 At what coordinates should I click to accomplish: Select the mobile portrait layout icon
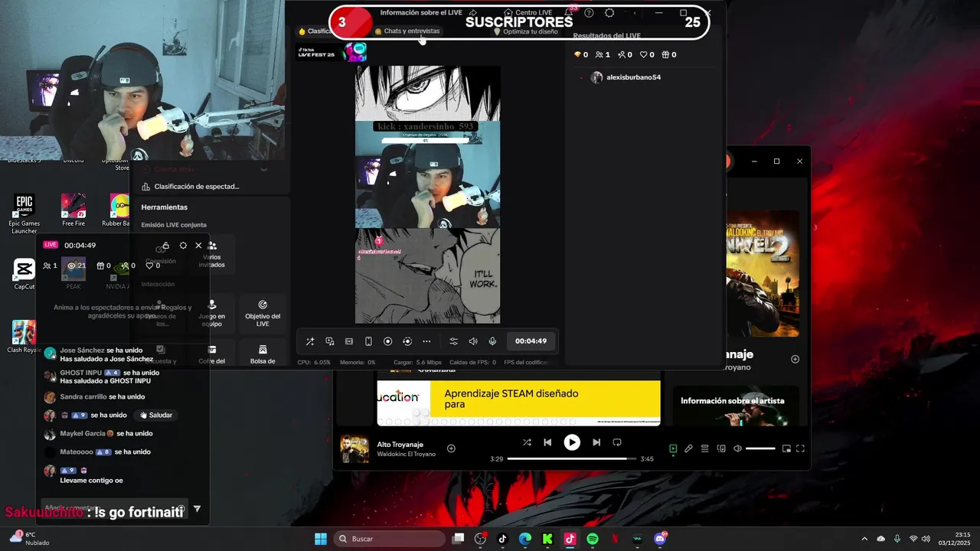pos(368,341)
